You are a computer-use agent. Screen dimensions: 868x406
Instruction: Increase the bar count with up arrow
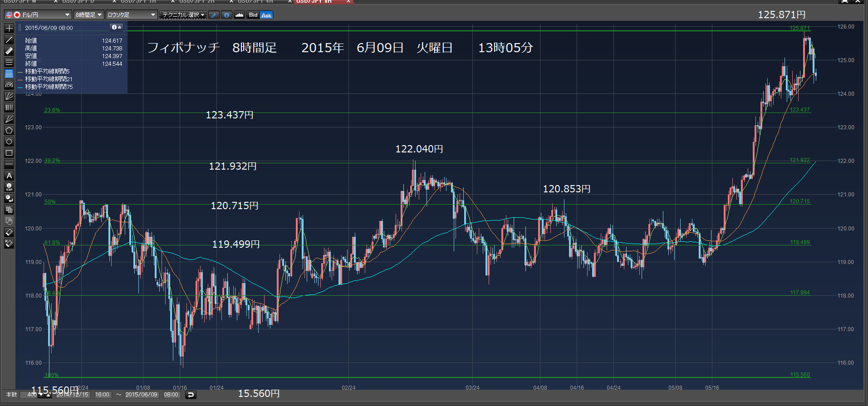click(x=48, y=395)
